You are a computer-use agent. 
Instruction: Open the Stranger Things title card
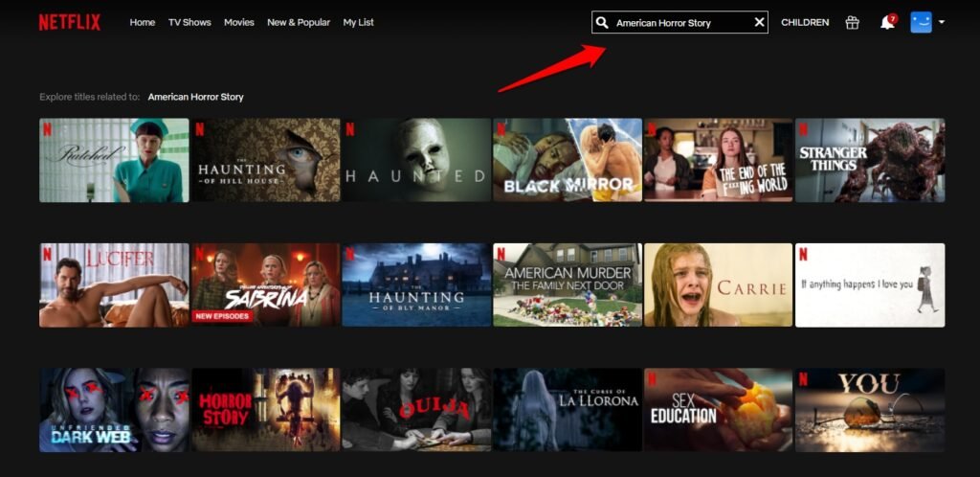pyautogui.click(x=870, y=160)
